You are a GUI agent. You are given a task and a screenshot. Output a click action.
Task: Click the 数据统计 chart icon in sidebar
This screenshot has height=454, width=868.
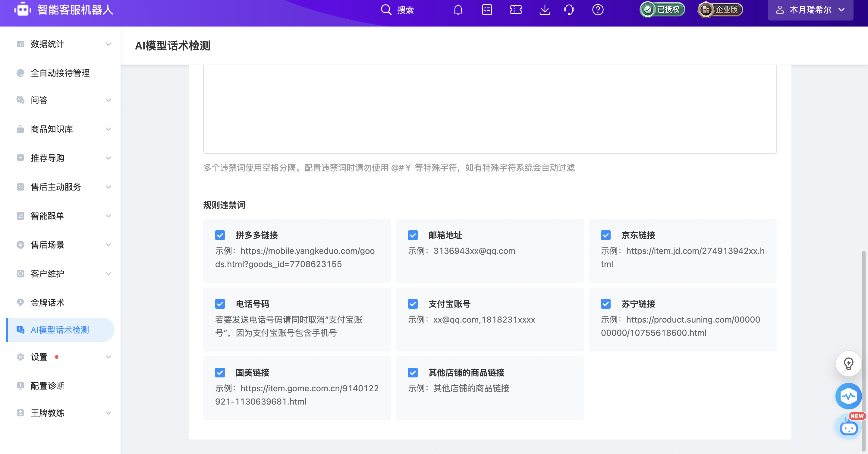tap(20, 44)
